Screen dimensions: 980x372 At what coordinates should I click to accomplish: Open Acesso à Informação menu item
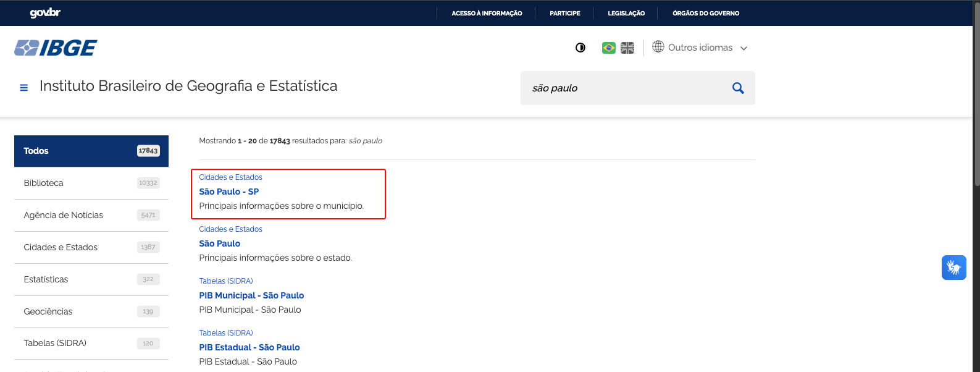487,13
